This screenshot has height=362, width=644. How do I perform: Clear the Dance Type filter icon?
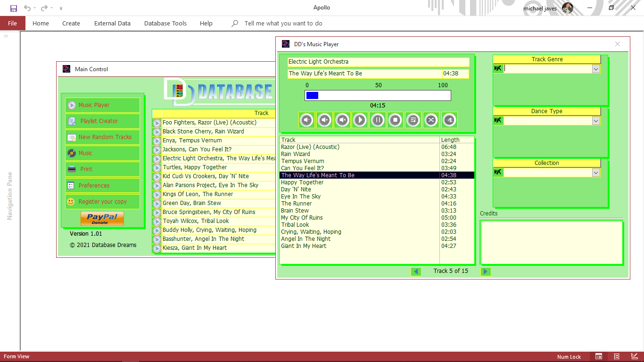tap(498, 121)
